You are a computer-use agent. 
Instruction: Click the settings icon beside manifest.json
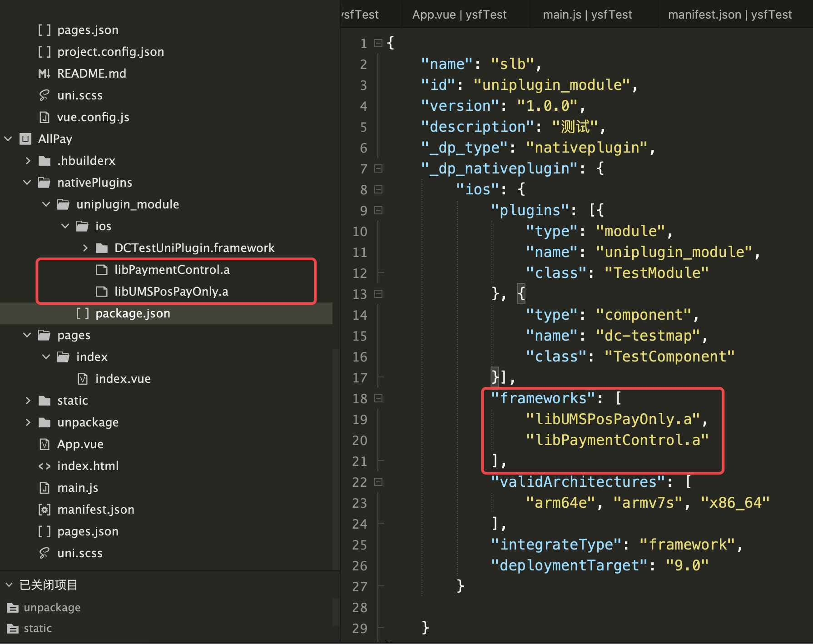click(45, 510)
